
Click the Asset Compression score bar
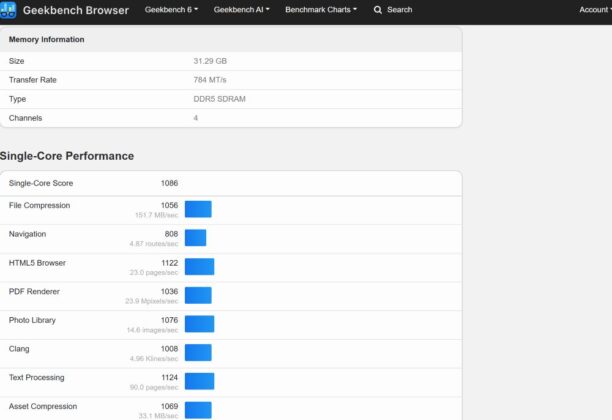point(198,410)
